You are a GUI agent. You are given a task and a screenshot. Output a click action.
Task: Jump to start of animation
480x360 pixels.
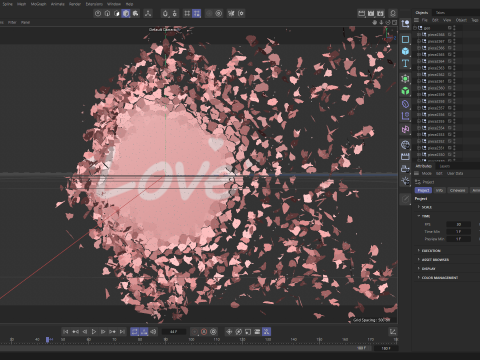click(66, 332)
